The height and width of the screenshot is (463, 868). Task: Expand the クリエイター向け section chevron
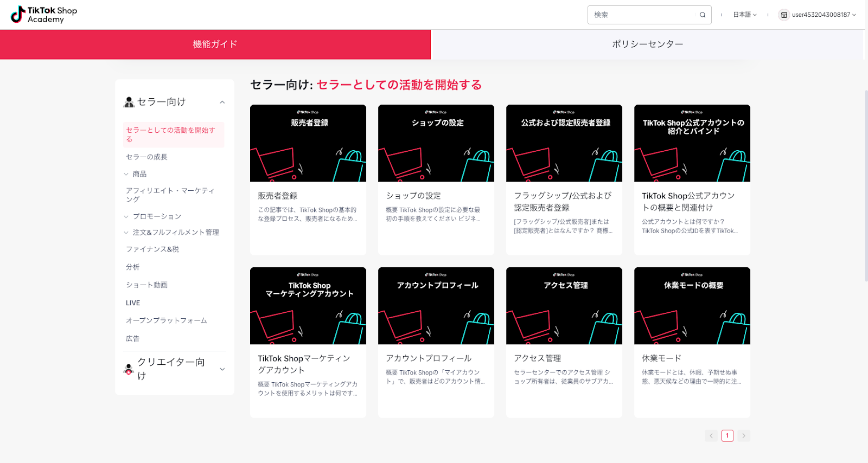point(222,369)
